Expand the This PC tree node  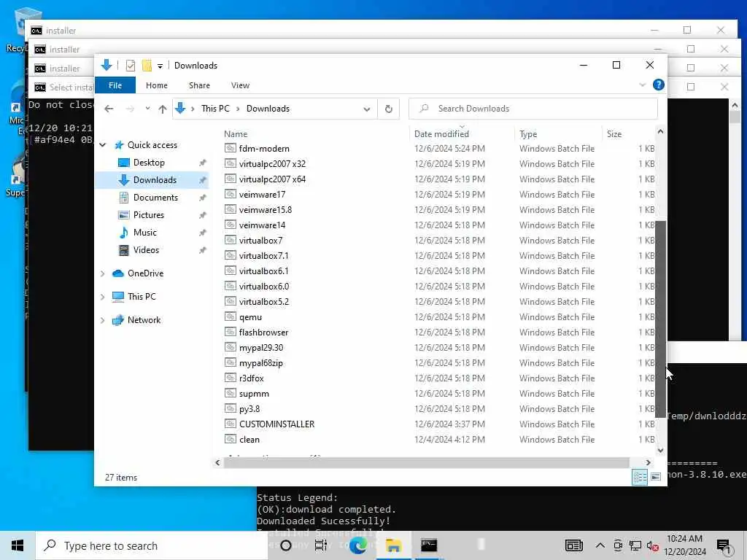(x=102, y=297)
